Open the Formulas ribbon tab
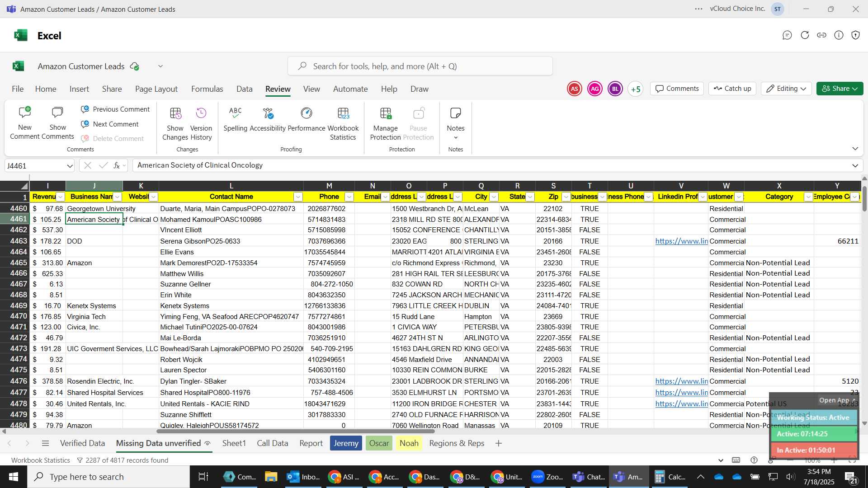Viewport: 868px width, 488px height. [x=207, y=89]
